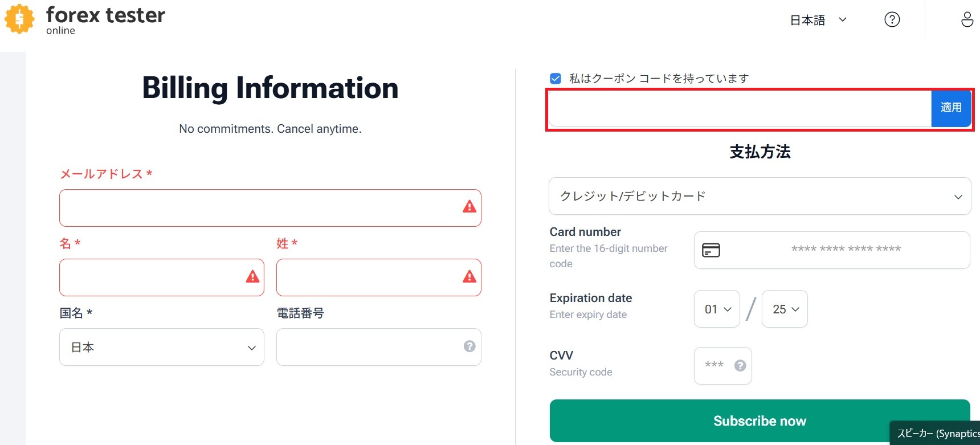
Task: Click the Forex Tester gear logo icon
Action: pyautogui.click(x=19, y=19)
